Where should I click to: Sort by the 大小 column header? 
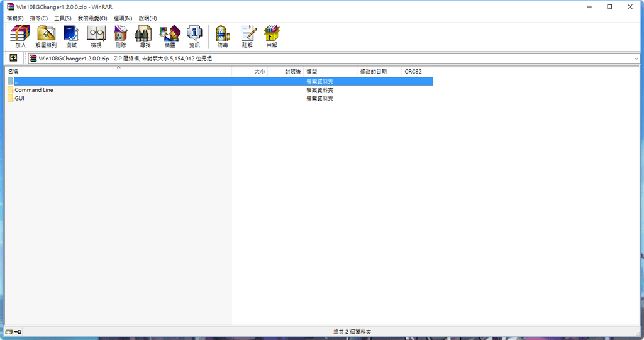pyautogui.click(x=250, y=72)
